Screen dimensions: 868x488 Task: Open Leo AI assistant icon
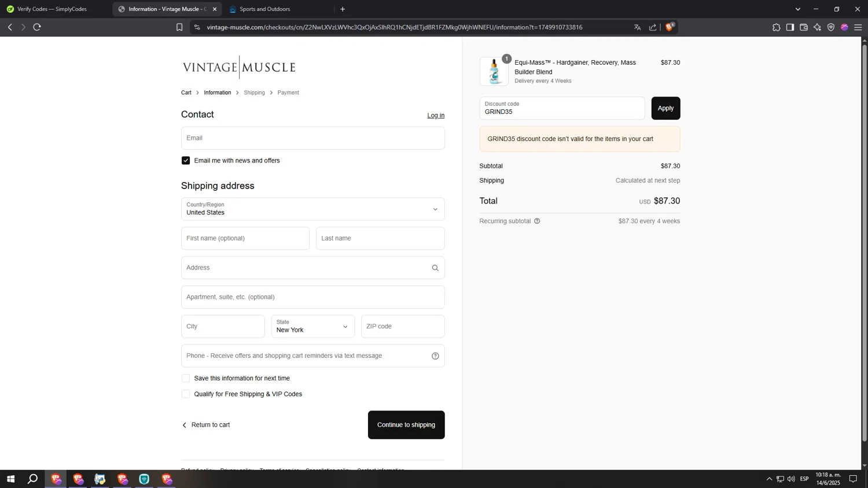coord(817,27)
